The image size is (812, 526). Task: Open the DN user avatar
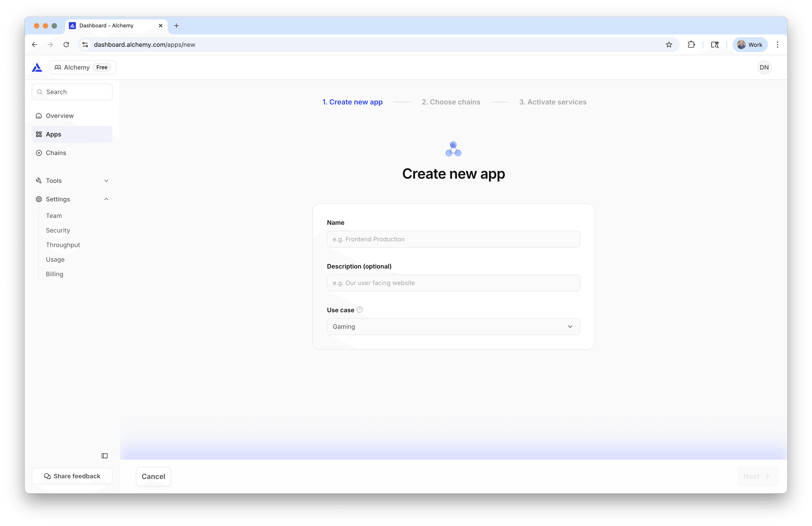tap(764, 68)
